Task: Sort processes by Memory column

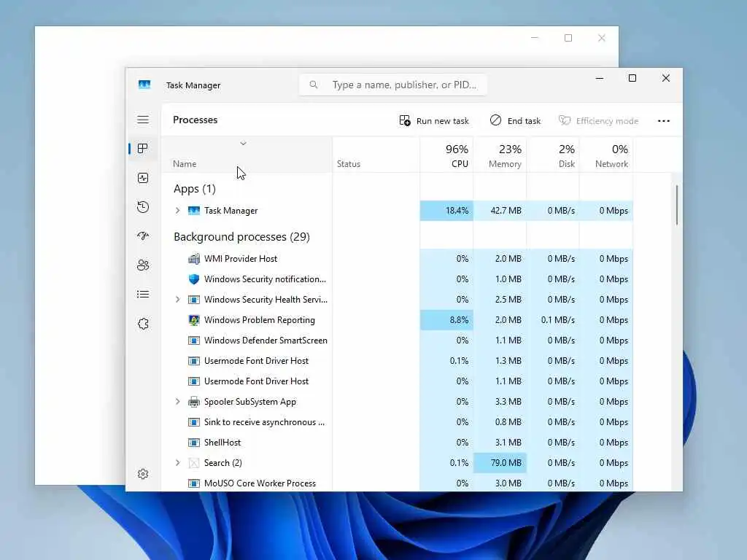Action: [x=500, y=155]
